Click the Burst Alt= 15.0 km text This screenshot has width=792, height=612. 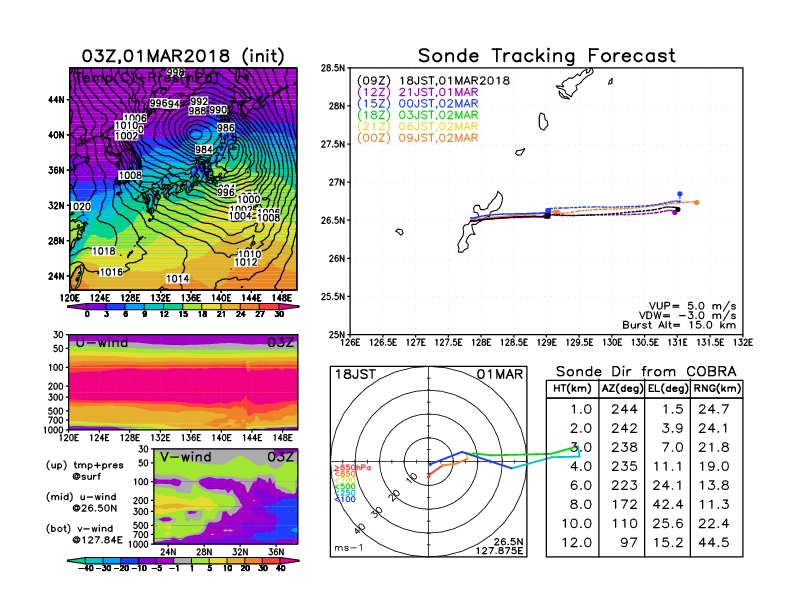[690, 325]
